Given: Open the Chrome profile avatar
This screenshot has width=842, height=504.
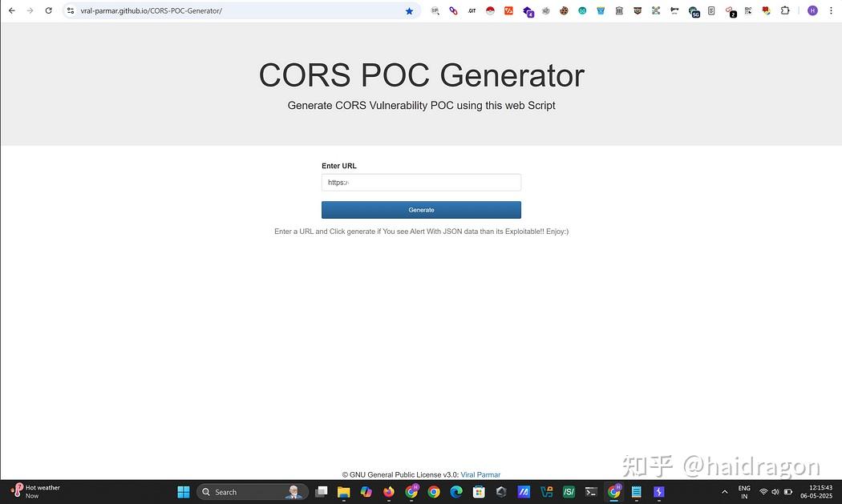Looking at the screenshot, I should point(812,10).
